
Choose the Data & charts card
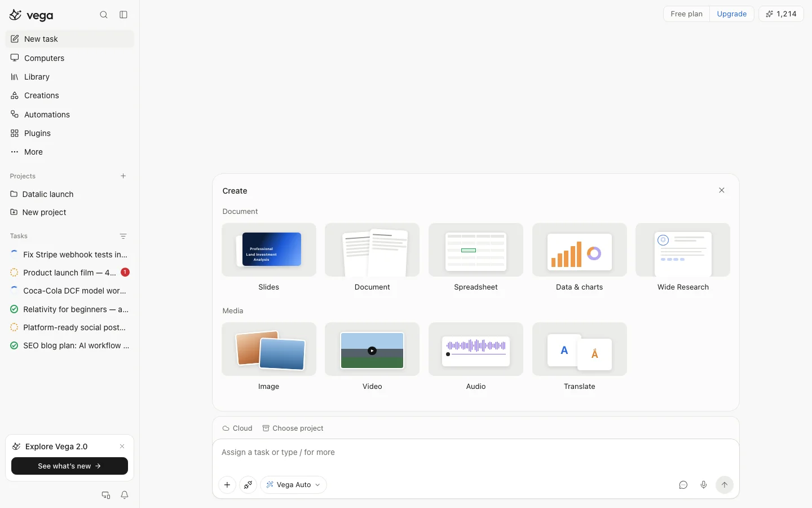click(x=580, y=257)
